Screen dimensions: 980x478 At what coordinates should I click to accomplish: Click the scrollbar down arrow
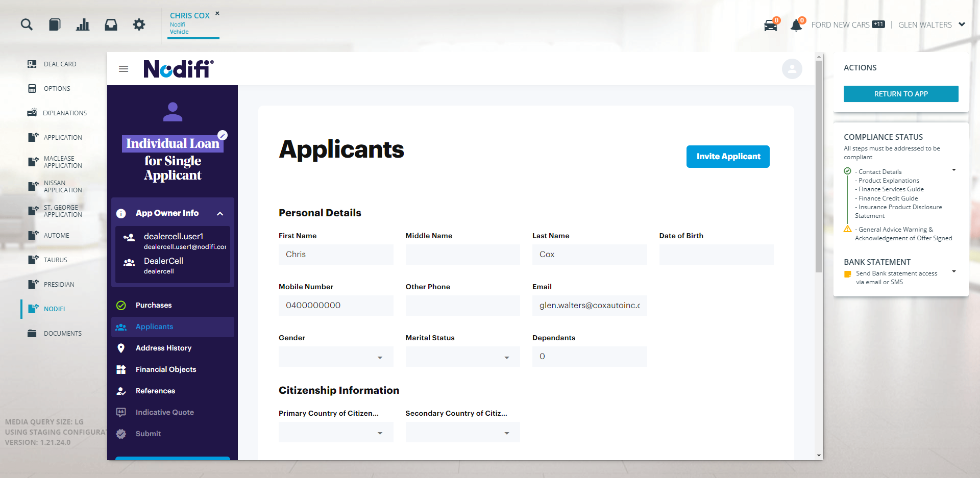pyautogui.click(x=819, y=456)
